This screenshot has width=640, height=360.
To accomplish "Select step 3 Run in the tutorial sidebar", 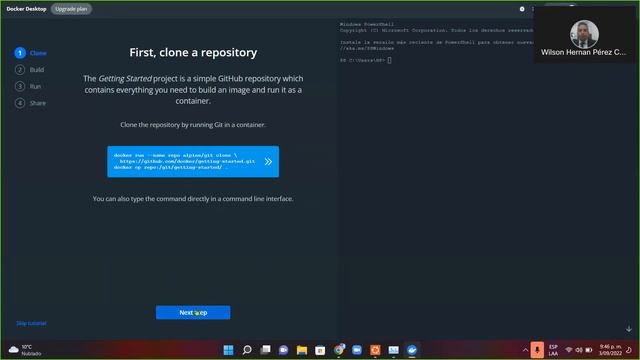I will (28, 87).
